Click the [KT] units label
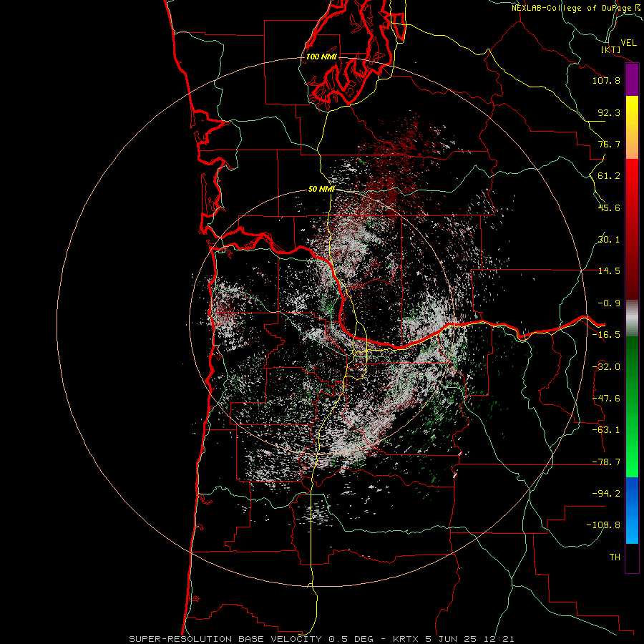 (611, 49)
